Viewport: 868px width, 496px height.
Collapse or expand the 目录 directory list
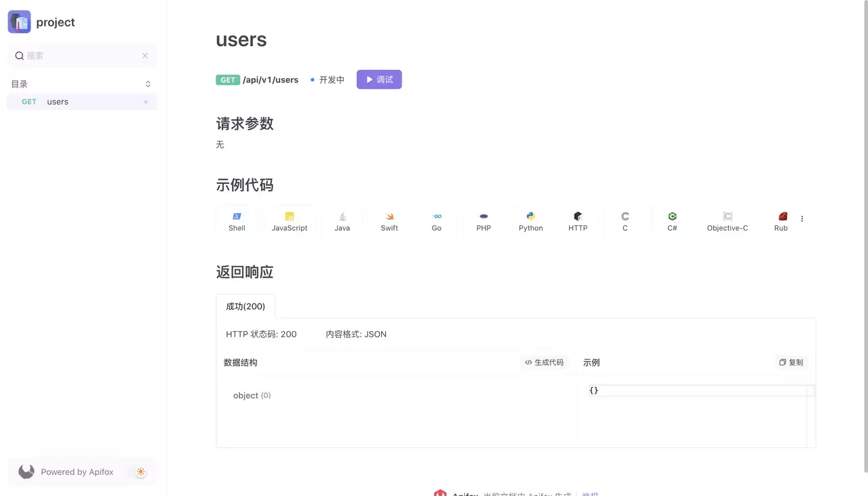148,84
